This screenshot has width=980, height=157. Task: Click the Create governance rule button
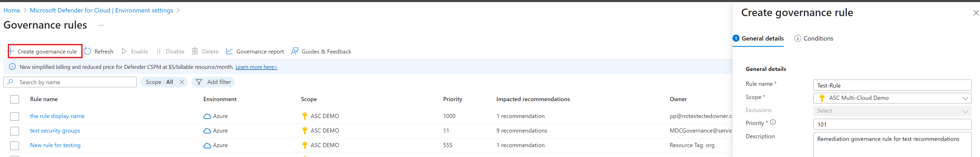44,51
